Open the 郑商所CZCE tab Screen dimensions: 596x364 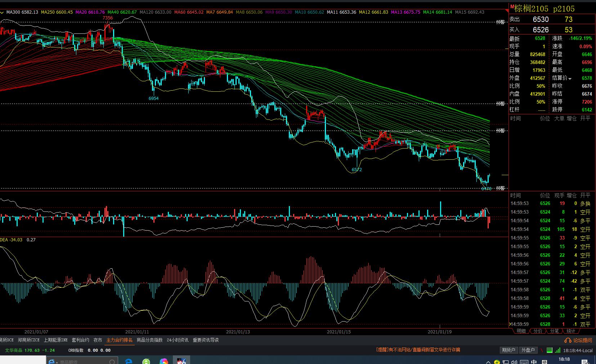[x=29, y=340]
